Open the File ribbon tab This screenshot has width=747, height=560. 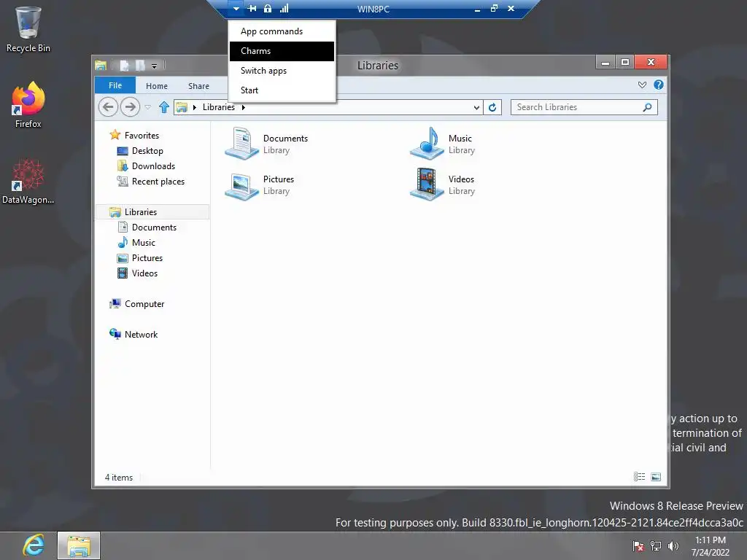[x=115, y=85]
